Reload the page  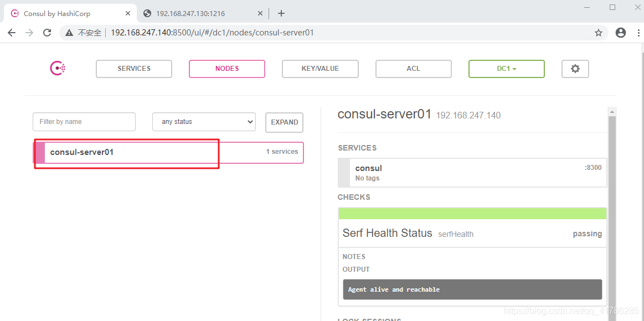(47, 33)
